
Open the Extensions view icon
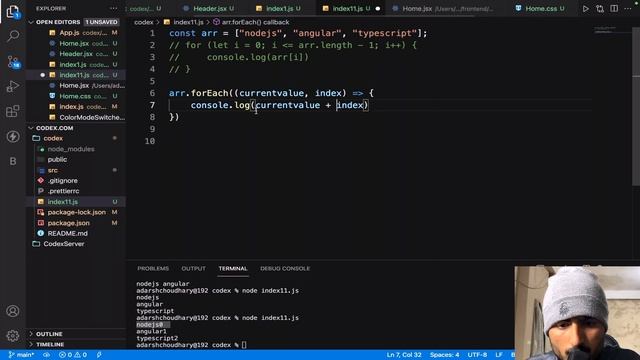(13, 111)
